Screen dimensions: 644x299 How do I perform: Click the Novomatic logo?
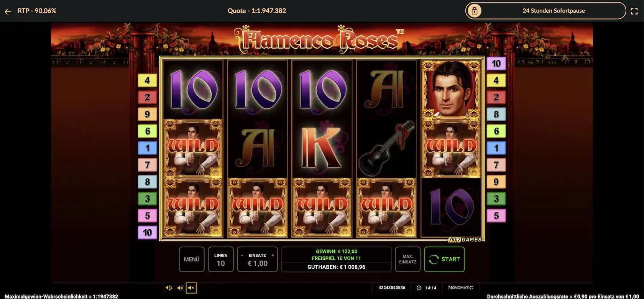[x=460, y=288]
